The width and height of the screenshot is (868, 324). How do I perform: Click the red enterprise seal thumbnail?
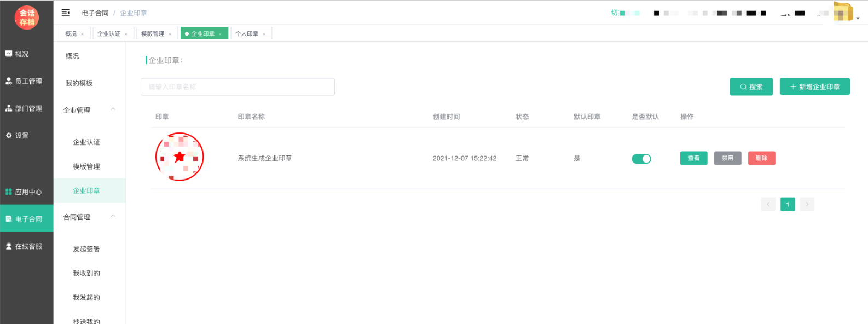coord(180,157)
